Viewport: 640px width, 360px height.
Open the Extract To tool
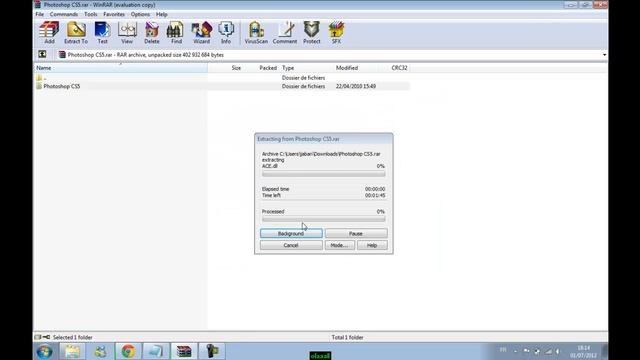tap(76, 33)
